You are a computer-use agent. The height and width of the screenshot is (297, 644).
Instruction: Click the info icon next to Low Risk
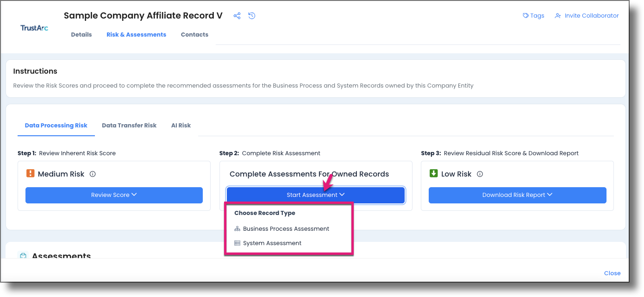[480, 174]
